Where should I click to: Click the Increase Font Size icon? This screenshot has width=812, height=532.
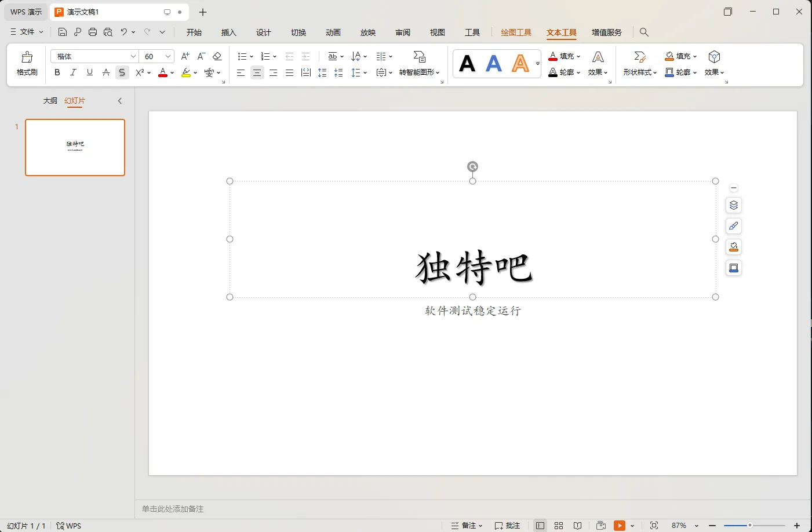[x=184, y=56]
